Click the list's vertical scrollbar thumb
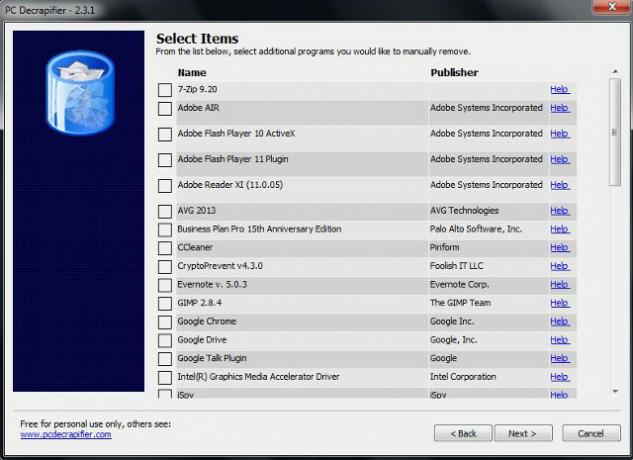Screen dimensions: 633x460 click(x=615, y=132)
